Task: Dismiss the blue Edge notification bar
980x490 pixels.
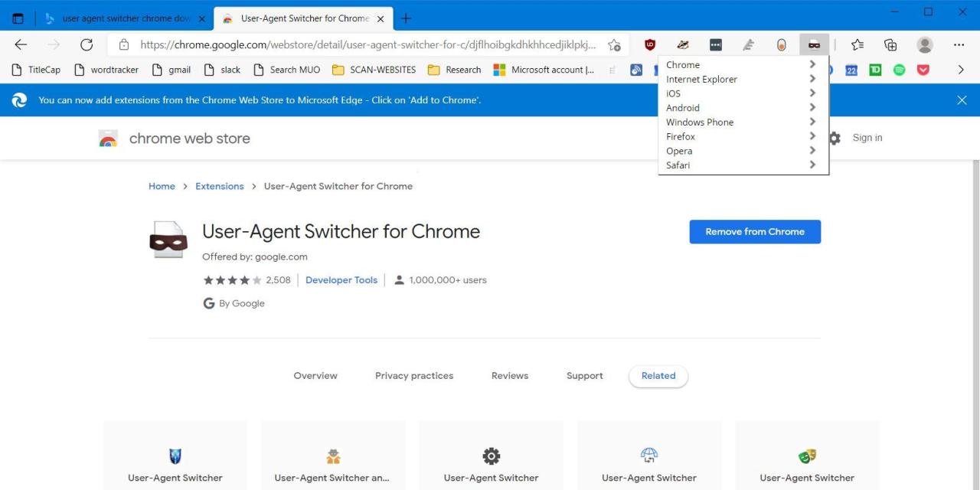Action: pyautogui.click(x=962, y=100)
